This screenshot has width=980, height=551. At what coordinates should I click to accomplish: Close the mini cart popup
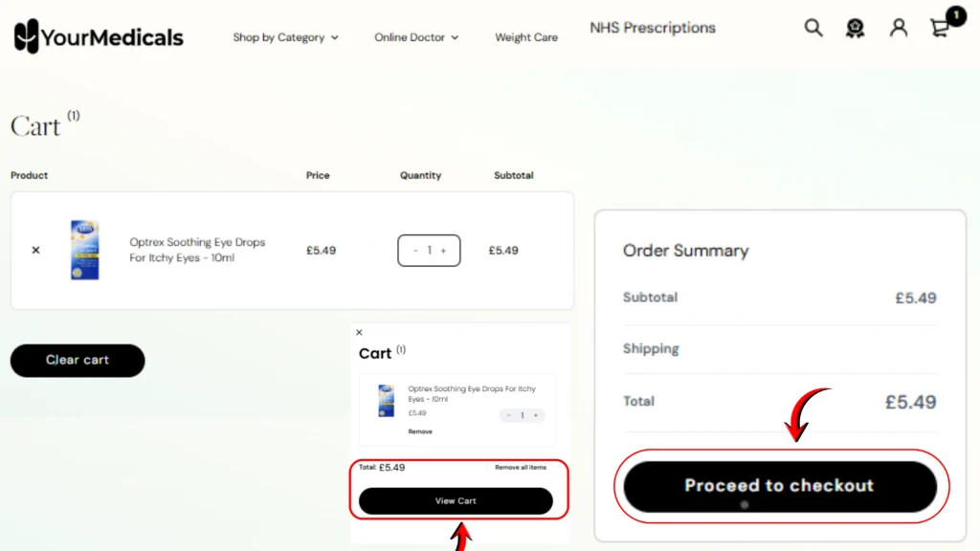[x=360, y=333]
